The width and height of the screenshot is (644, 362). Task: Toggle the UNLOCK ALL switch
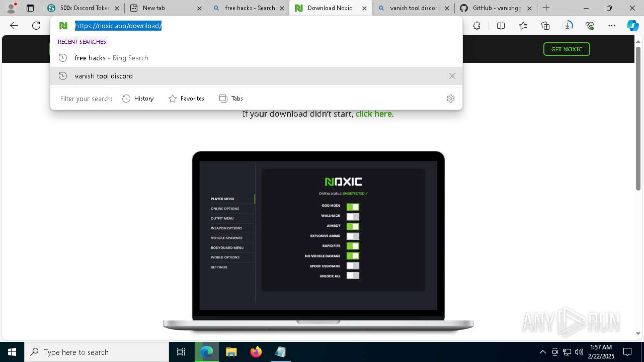coord(353,276)
